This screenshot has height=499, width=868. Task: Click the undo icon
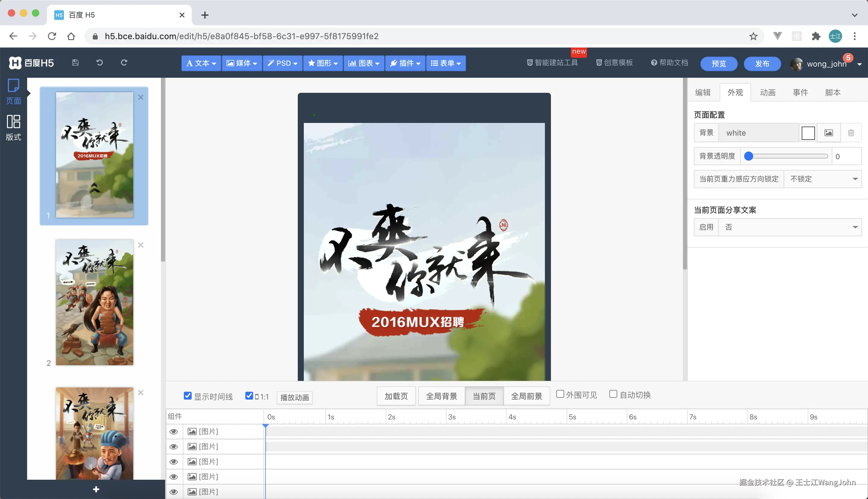click(99, 63)
